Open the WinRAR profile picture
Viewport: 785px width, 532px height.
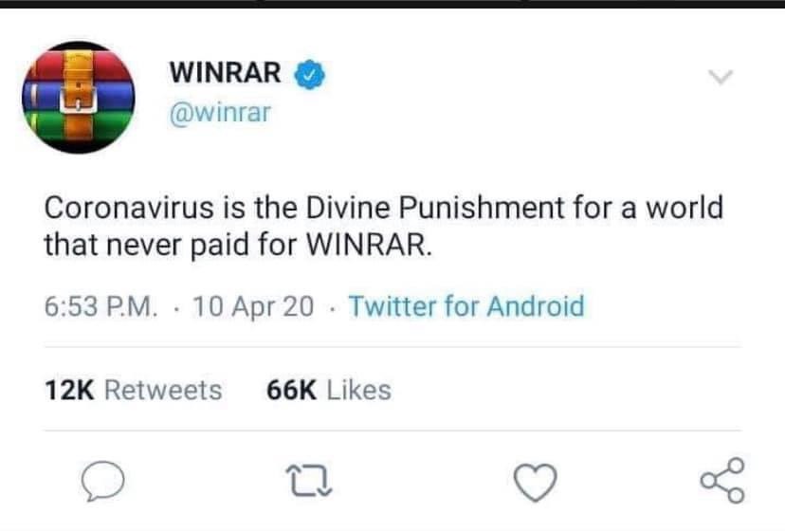pos(79,97)
